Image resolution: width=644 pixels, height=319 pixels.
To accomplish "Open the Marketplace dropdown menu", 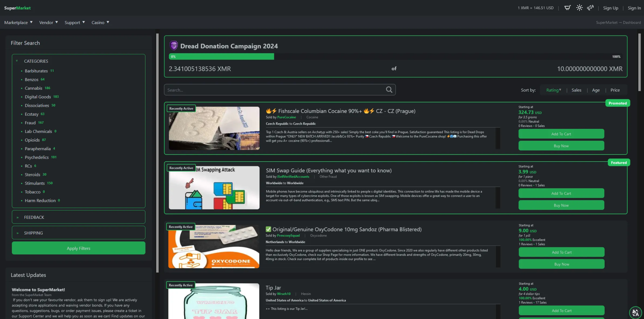I will point(18,23).
